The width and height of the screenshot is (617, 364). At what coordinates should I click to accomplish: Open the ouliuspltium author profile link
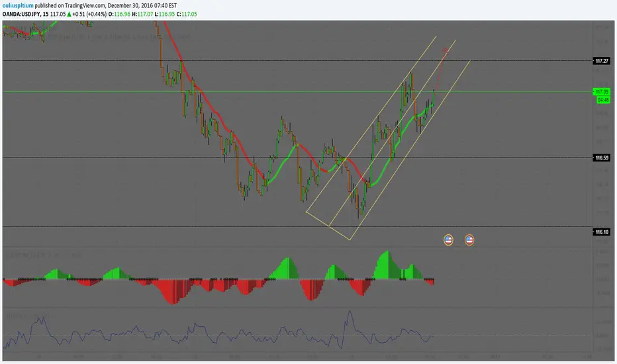(18, 6)
